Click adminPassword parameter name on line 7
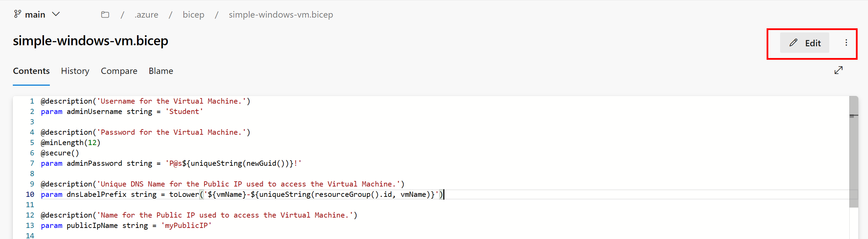Image resolution: width=868 pixels, height=239 pixels. pos(94,163)
